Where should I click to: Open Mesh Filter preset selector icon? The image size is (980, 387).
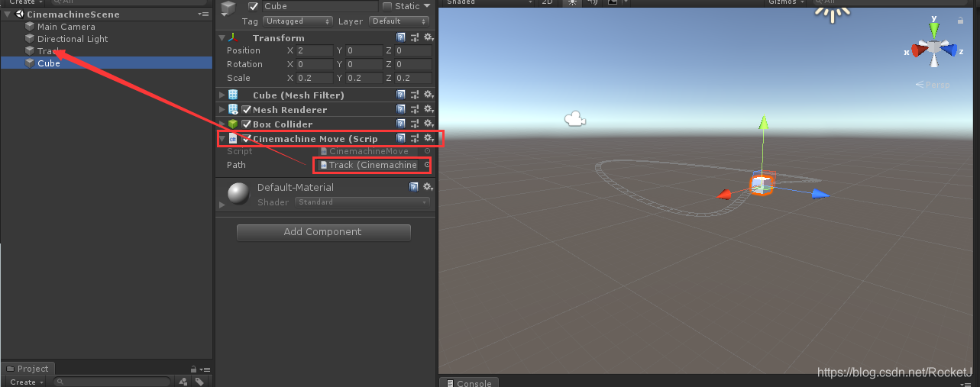(x=415, y=95)
